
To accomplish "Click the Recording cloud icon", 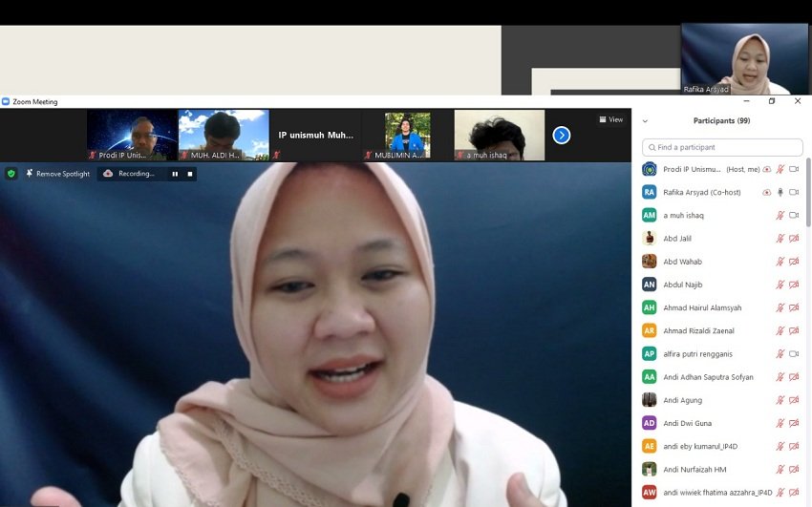I will (108, 174).
